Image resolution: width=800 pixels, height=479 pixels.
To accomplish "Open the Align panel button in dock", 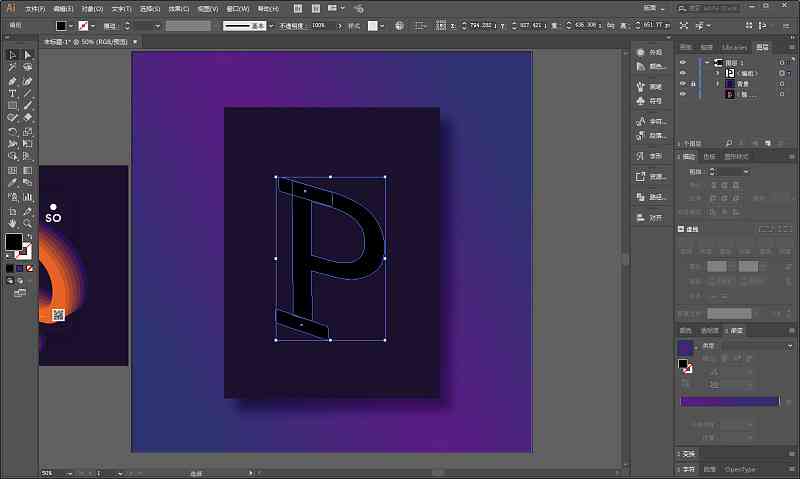I will (x=652, y=218).
